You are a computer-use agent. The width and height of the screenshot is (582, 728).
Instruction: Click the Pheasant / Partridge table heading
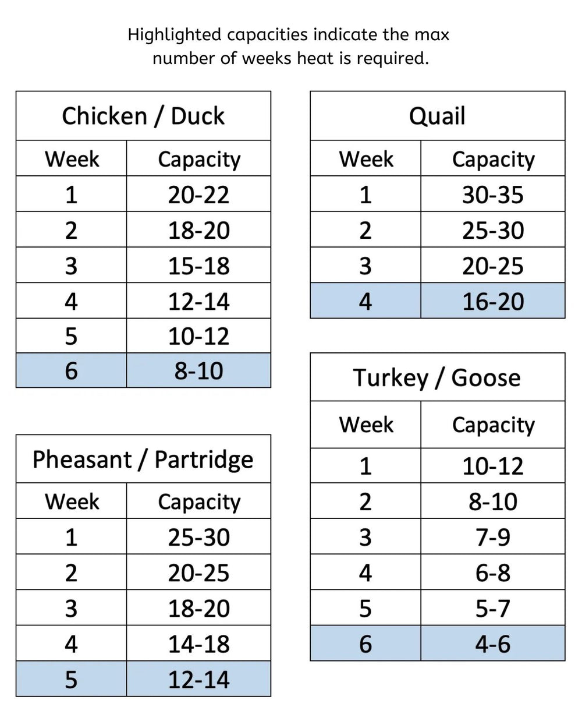coord(143,460)
